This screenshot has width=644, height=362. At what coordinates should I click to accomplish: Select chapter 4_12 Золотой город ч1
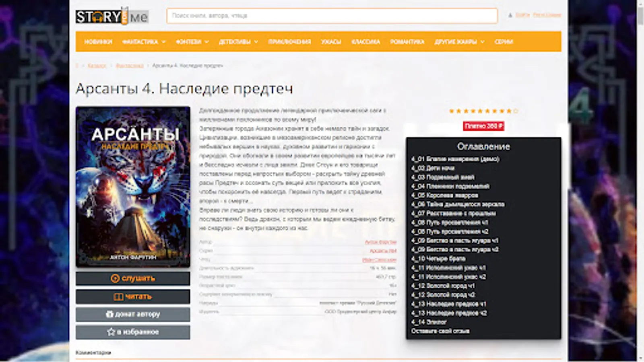coord(443,286)
